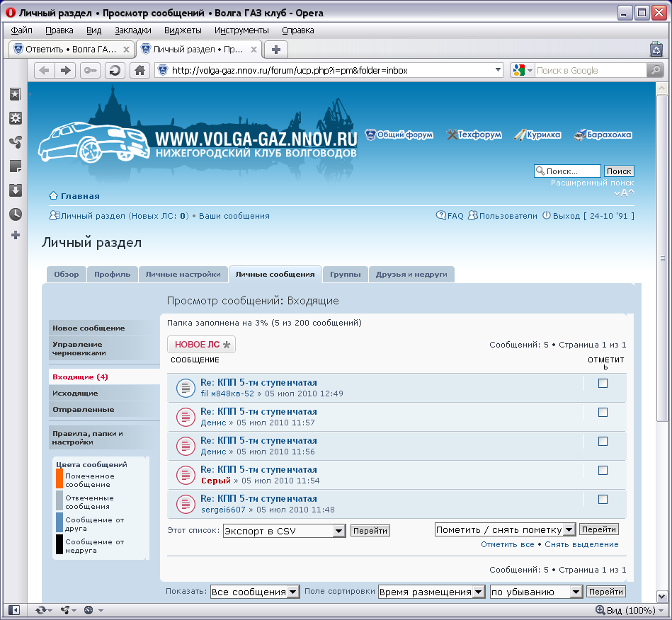672x620 pixels.
Task: Open a new tab with plus button
Action: coord(276,49)
